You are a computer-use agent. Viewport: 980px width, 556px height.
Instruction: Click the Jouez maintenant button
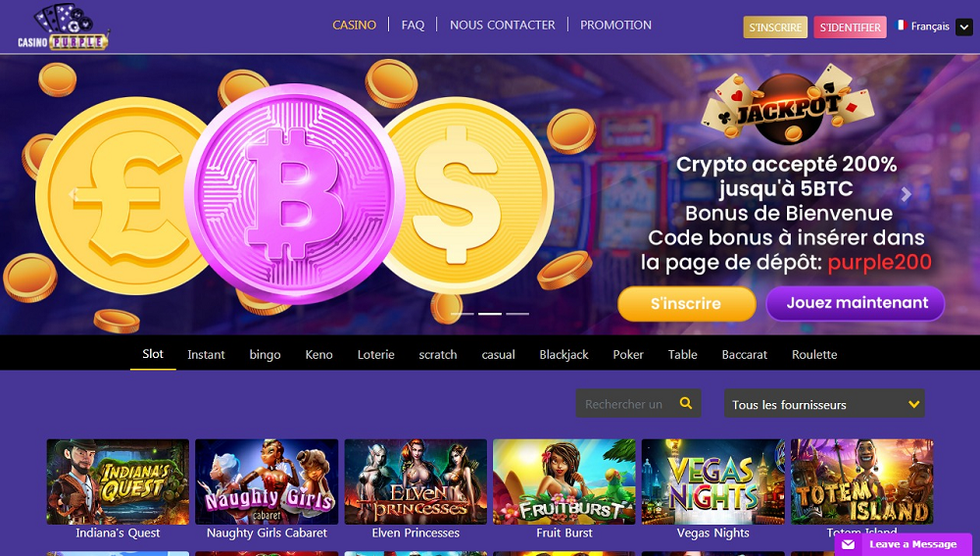857,303
